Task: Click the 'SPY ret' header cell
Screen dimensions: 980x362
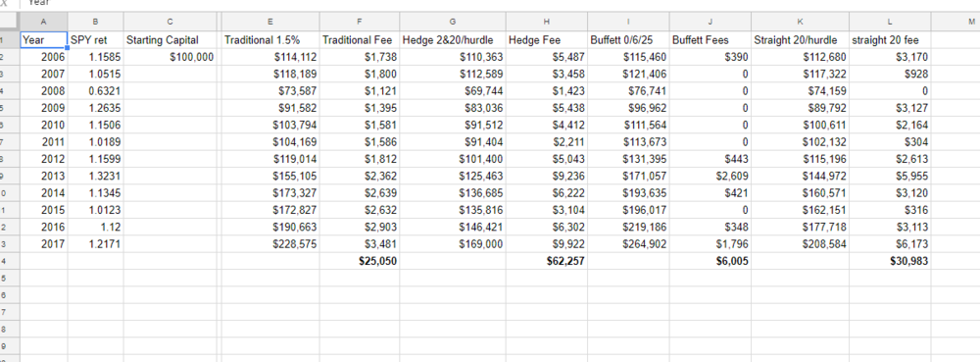Action: 96,40
